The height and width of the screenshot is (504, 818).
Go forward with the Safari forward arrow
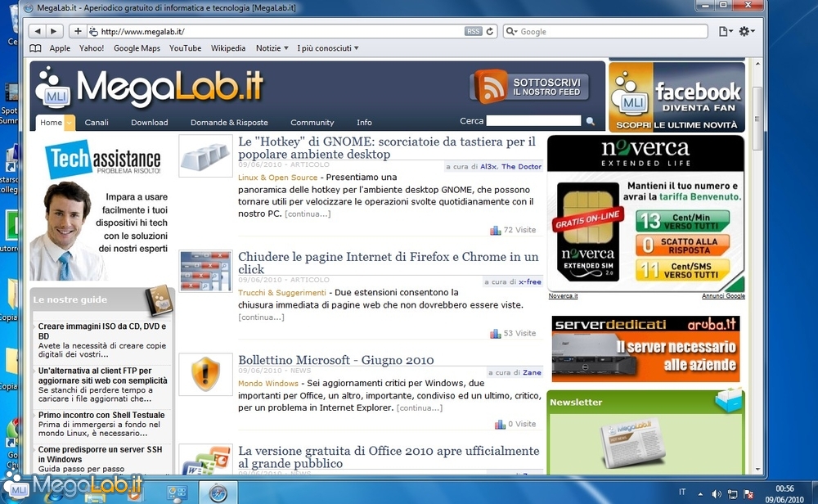(54, 31)
